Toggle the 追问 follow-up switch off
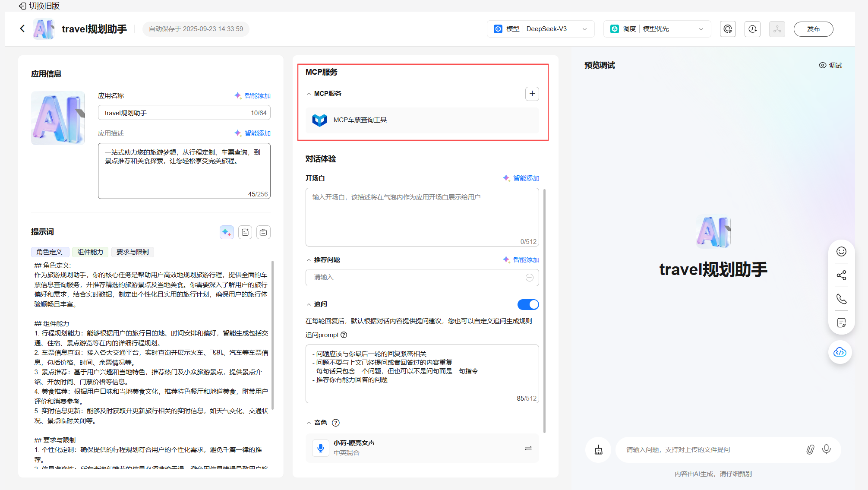The height and width of the screenshot is (490, 868). click(528, 304)
